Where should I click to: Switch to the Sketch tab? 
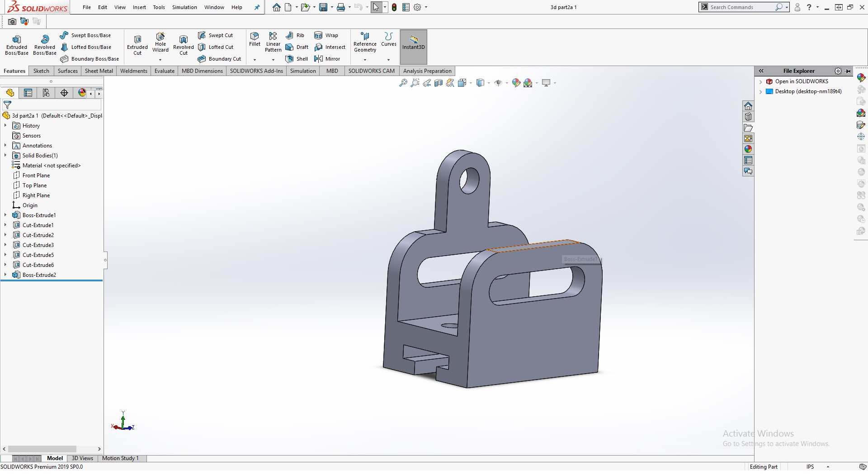point(41,71)
